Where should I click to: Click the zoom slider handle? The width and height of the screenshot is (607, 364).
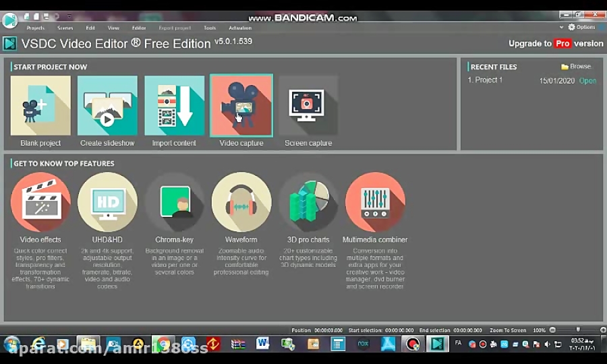click(578, 330)
